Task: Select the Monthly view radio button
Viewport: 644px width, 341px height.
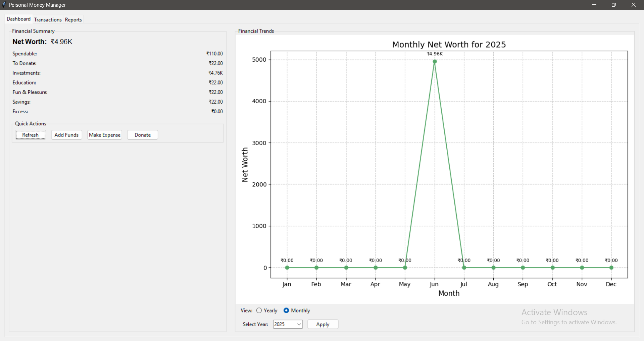Action: pos(286,310)
